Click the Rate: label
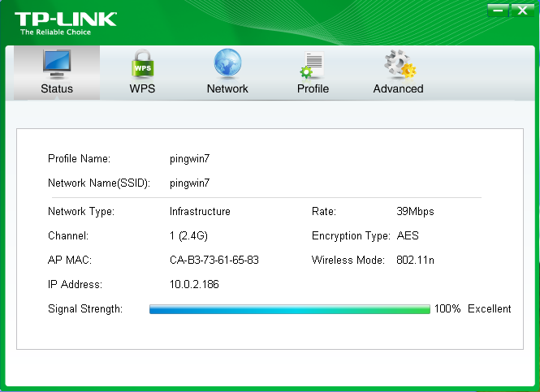 pyautogui.click(x=324, y=211)
